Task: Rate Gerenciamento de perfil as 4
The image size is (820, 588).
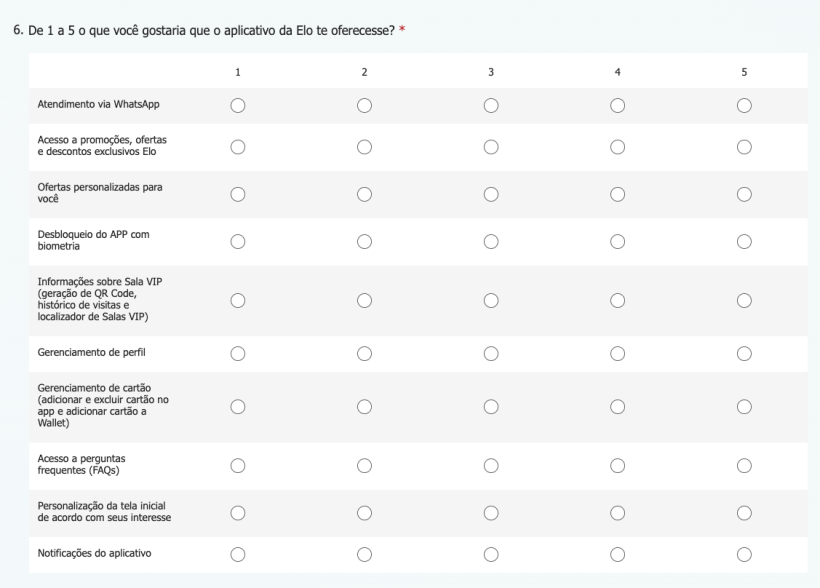Action: (x=617, y=353)
